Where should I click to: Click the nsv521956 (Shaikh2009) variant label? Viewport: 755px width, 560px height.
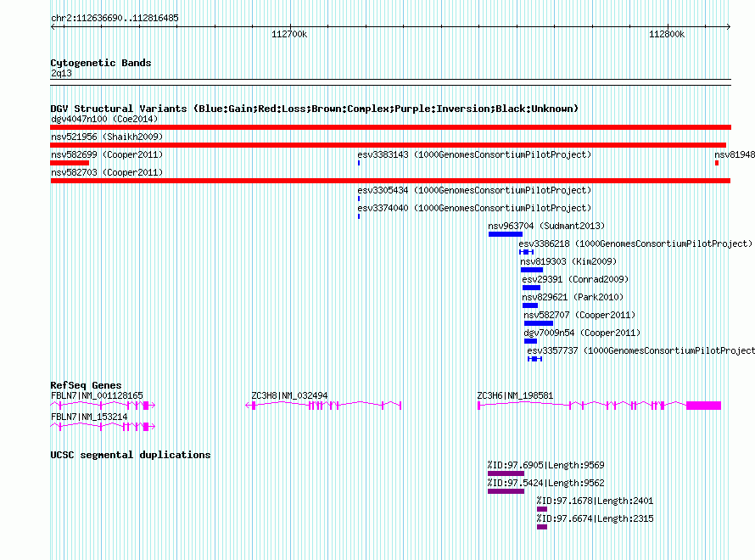click(107, 137)
